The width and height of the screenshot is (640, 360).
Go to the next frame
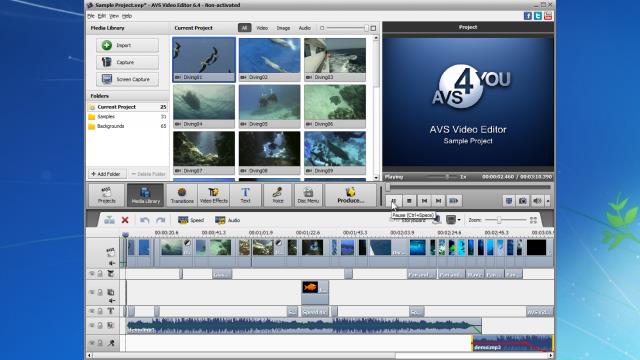pos(438,201)
